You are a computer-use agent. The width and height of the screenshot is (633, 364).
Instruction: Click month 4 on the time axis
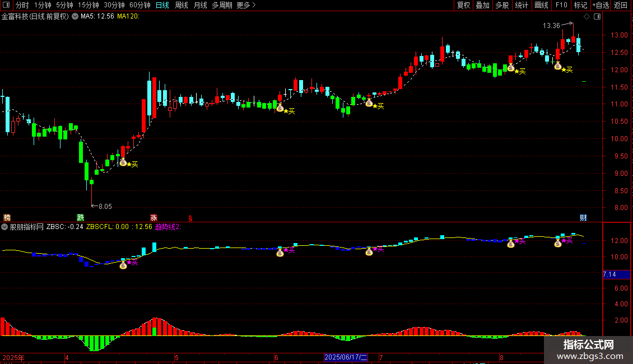click(67, 357)
